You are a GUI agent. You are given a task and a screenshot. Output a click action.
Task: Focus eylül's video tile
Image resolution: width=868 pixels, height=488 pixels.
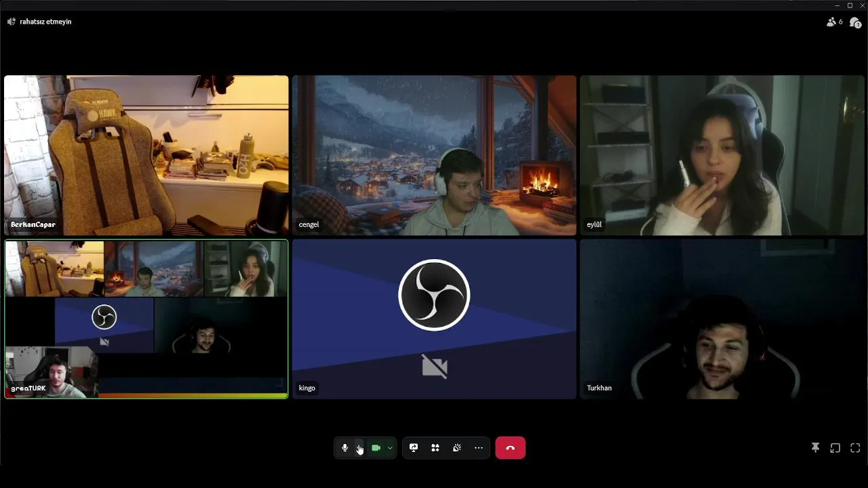tap(722, 155)
